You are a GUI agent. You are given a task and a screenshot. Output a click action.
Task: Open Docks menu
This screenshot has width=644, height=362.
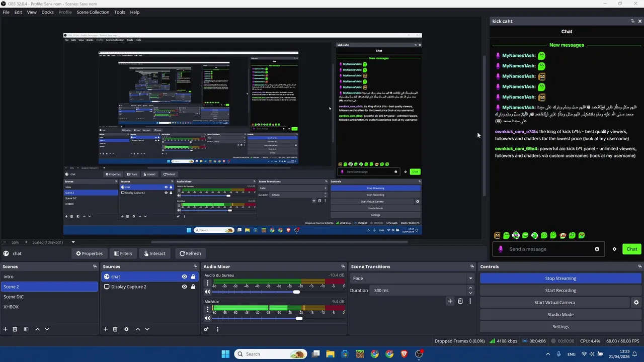pyautogui.click(x=47, y=12)
